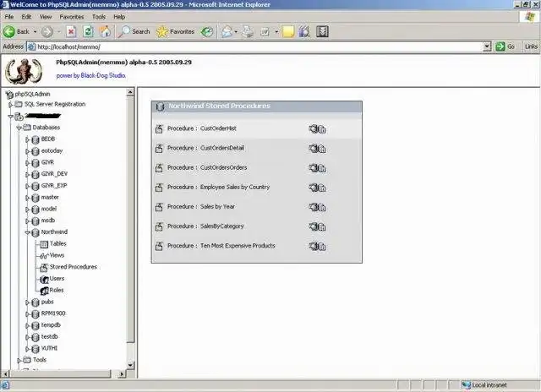This screenshot has height=392, width=541.
Task: Click tree panel scroll up arrow
Action: click(130, 92)
